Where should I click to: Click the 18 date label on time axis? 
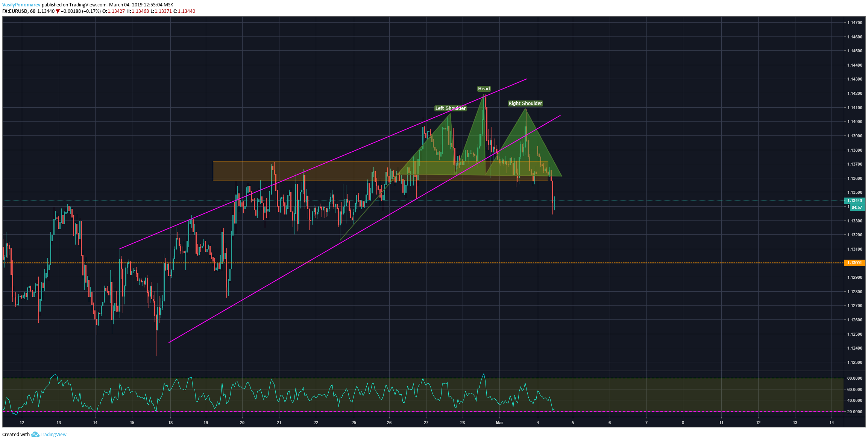coord(170,423)
